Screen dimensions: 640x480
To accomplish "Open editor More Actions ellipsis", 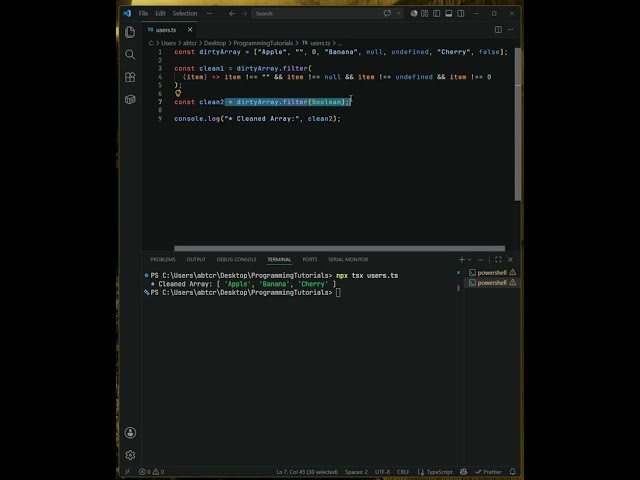I will (510, 29).
